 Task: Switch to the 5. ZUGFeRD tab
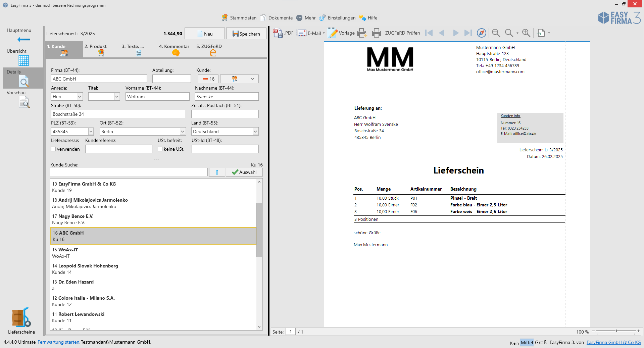(213, 50)
